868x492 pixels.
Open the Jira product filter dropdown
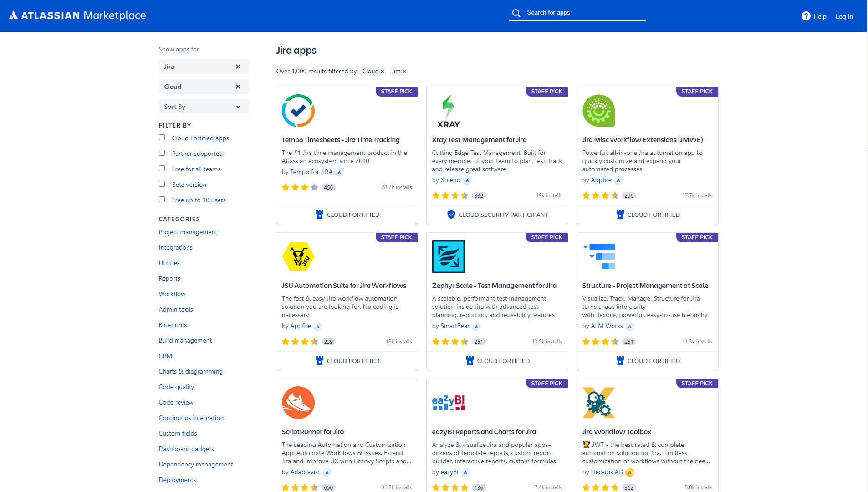204,67
